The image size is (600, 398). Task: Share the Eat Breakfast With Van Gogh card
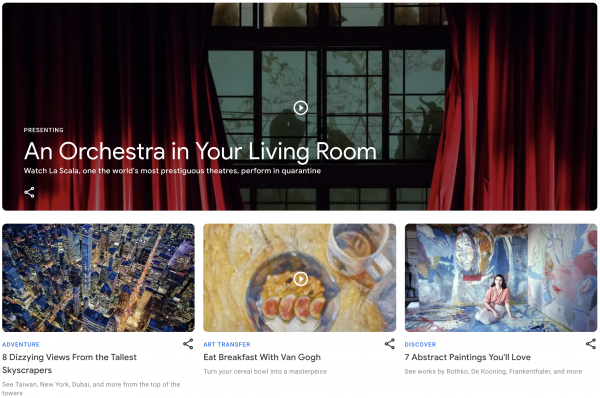(x=390, y=344)
